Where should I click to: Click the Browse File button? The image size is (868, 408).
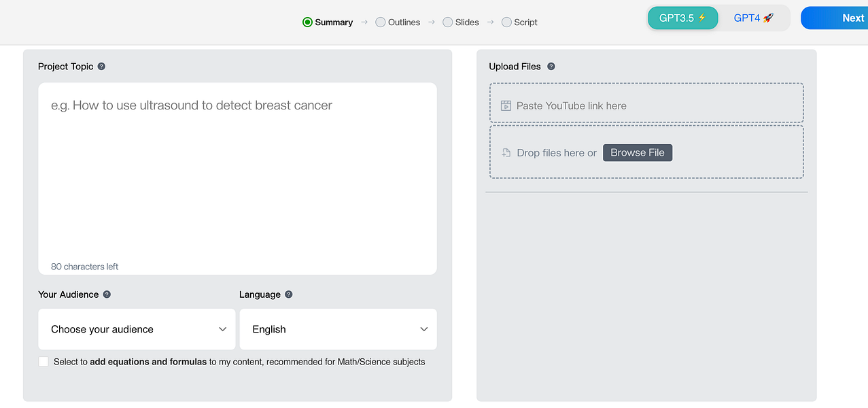[x=637, y=153]
